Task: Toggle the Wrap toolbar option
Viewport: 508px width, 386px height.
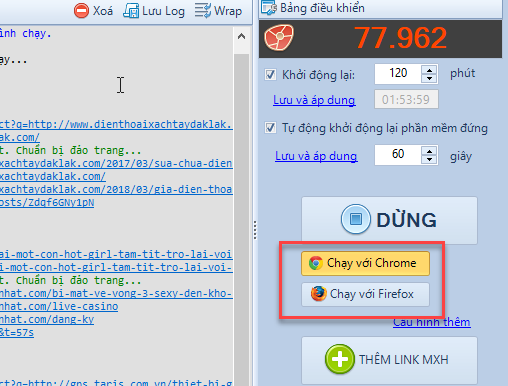Action: tap(218, 11)
